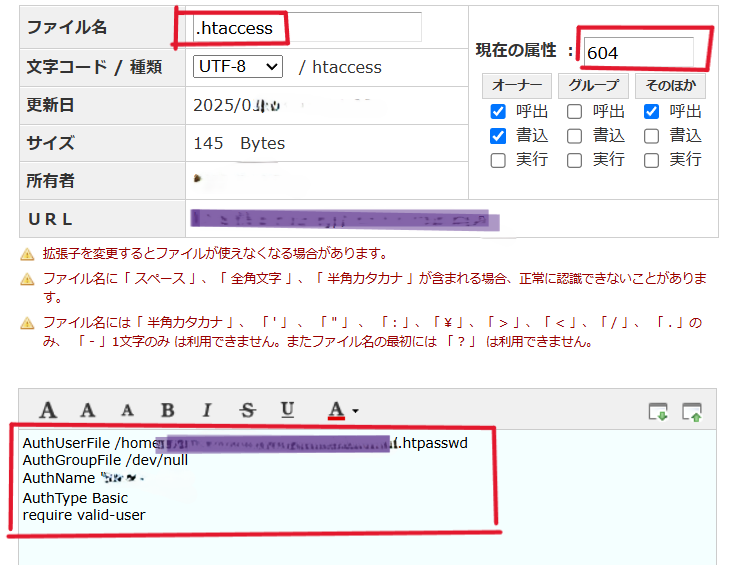The height and width of the screenshot is (565, 736).
Task: Open the UTF-8 character encoding dropdown
Action: 238,67
